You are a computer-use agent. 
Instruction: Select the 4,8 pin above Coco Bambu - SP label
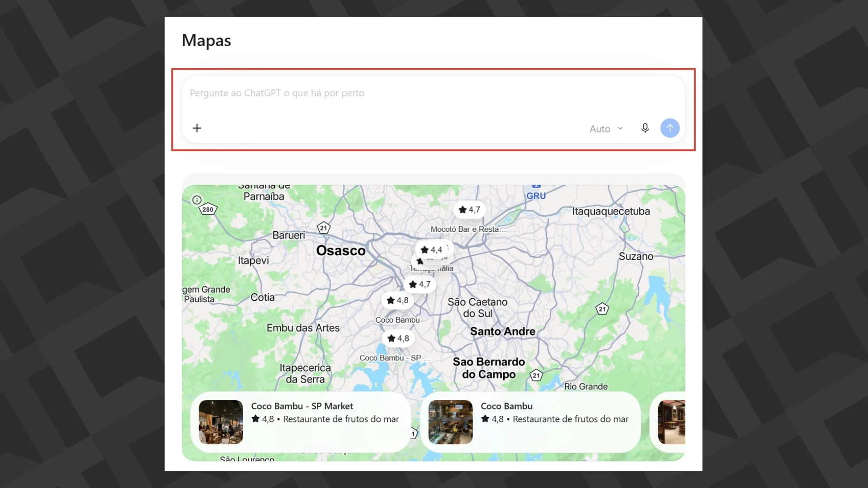(x=398, y=338)
